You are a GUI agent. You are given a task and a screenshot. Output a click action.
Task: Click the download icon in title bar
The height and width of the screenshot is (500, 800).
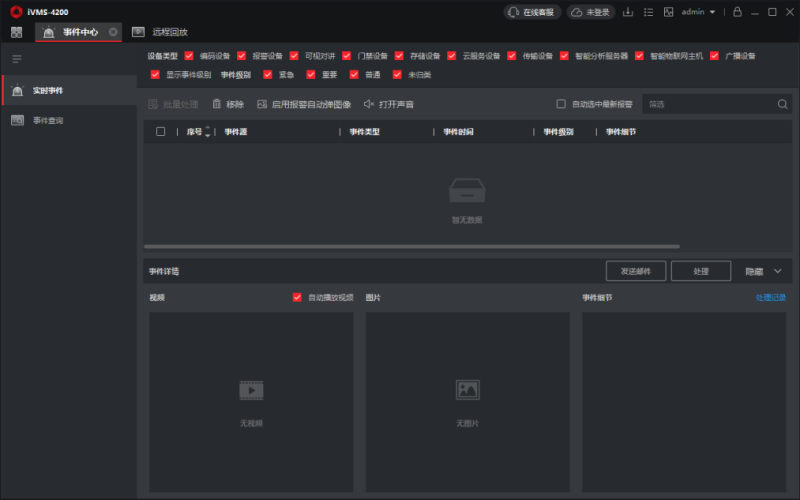(x=628, y=12)
